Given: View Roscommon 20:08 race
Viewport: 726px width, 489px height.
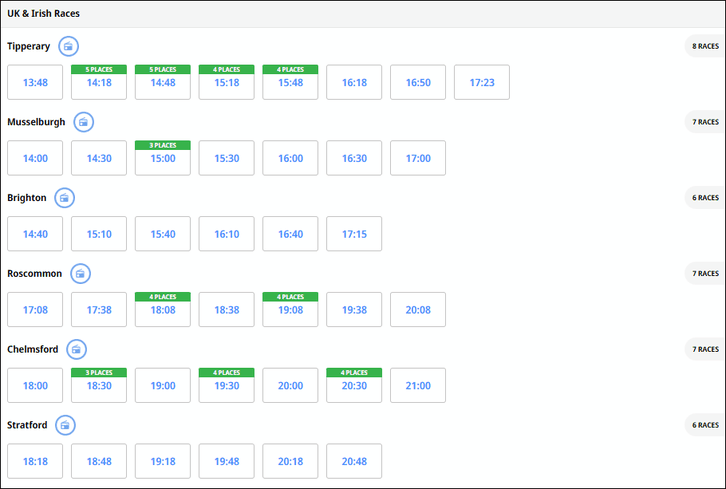Looking at the screenshot, I should coord(418,309).
